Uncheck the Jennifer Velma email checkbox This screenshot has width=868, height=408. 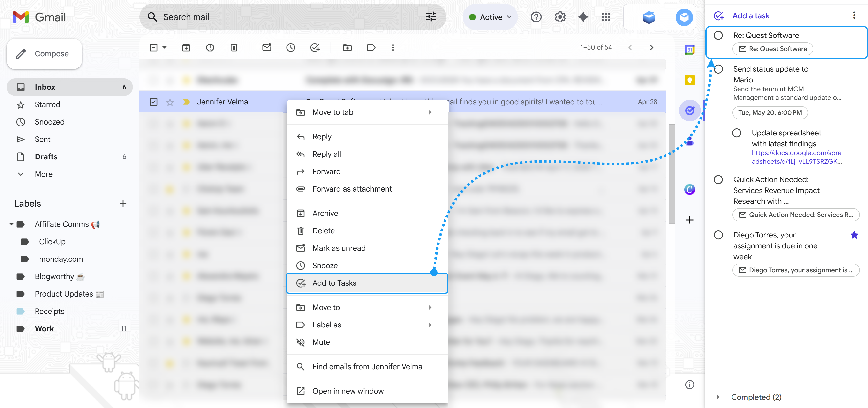coord(153,102)
